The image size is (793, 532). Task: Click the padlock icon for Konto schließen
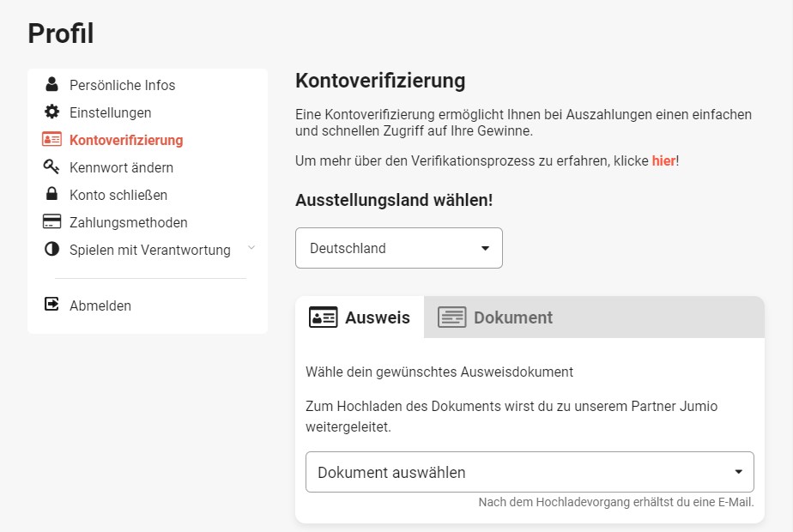pos(51,194)
